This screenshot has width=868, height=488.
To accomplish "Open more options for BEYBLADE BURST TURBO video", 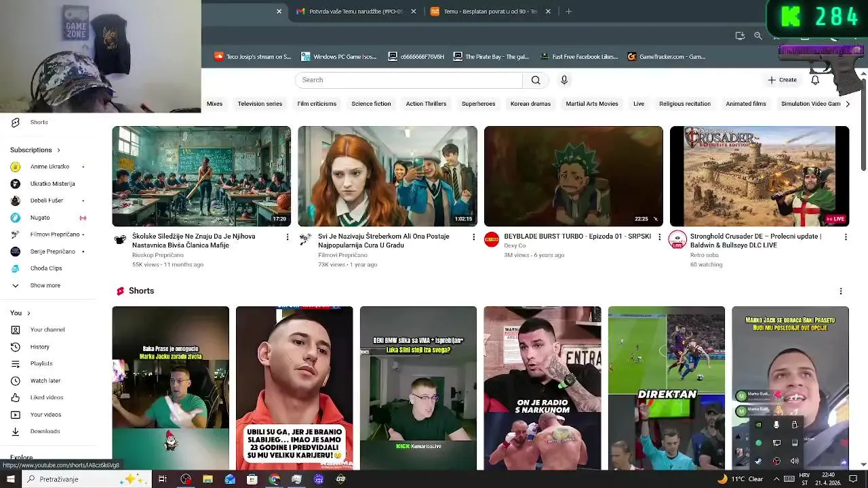I will tap(659, 237).
